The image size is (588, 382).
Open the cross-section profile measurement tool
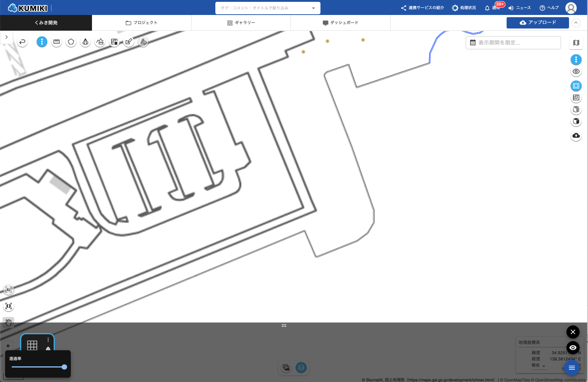pos(100,42)
